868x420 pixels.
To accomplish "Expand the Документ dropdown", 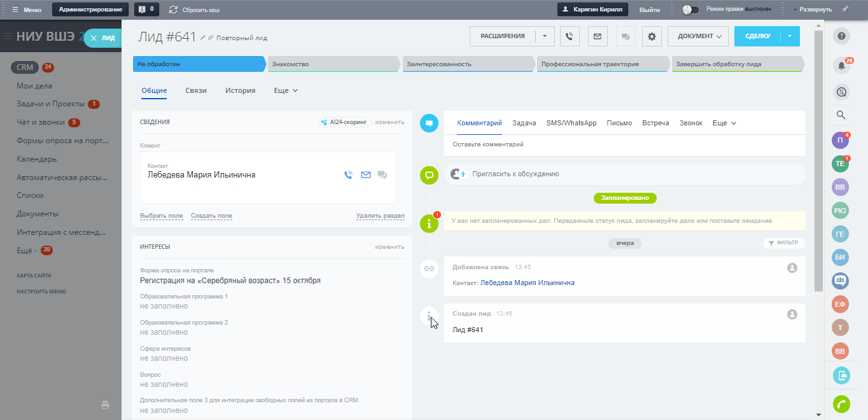I will pos(698,36).
